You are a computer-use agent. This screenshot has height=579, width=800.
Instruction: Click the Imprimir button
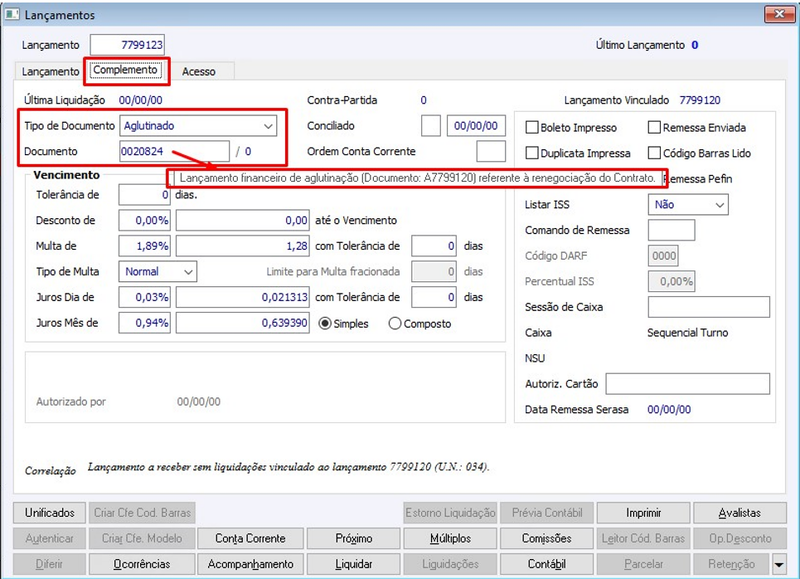pos(643,513)
